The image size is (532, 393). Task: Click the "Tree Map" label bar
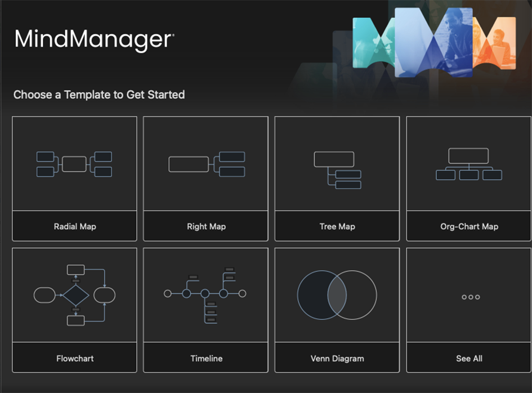(x=337, y=226)
